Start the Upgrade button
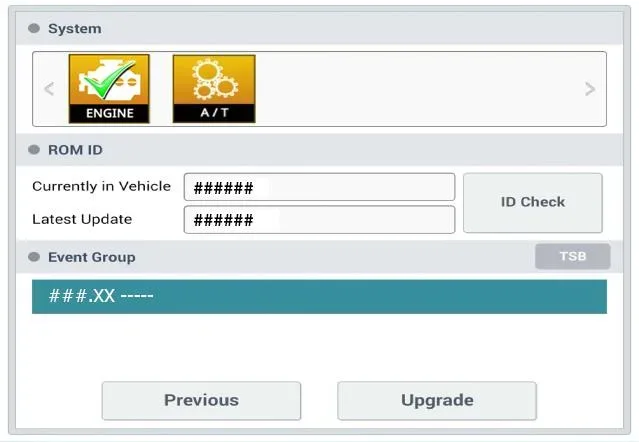The image size is (639, 442). (437, 400)
